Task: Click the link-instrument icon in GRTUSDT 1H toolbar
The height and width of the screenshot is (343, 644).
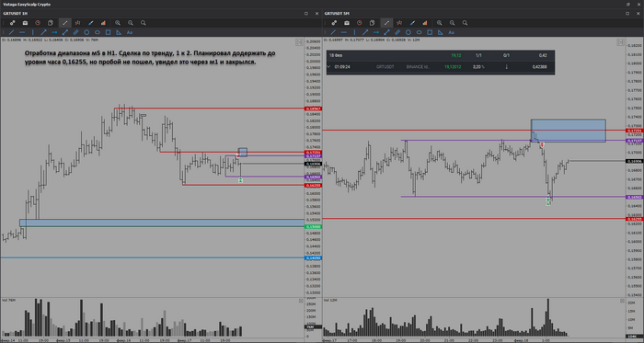Action: pos(12,23)
